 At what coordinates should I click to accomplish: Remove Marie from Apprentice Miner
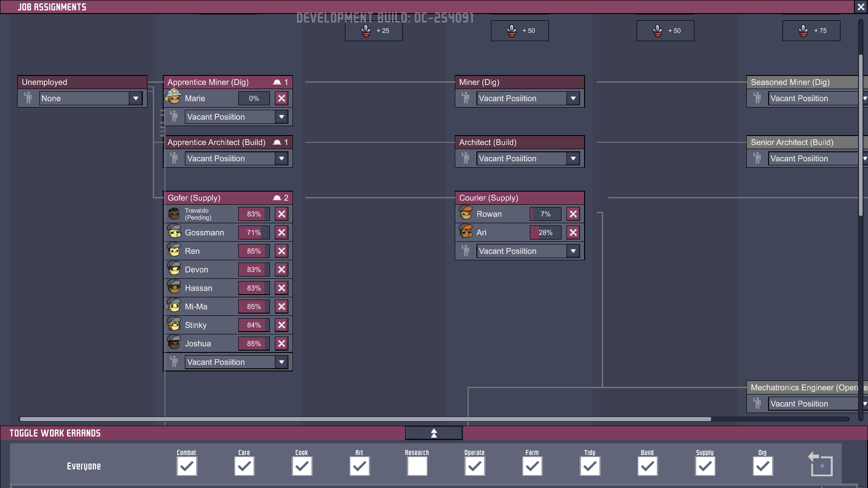pyautogui.click(x=281, y=99)
